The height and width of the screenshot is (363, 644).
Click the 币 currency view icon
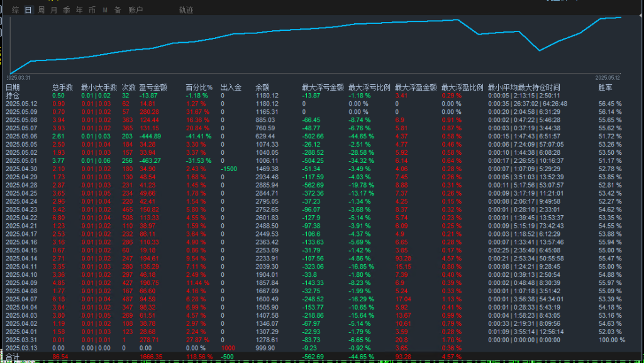click(92, 9)
